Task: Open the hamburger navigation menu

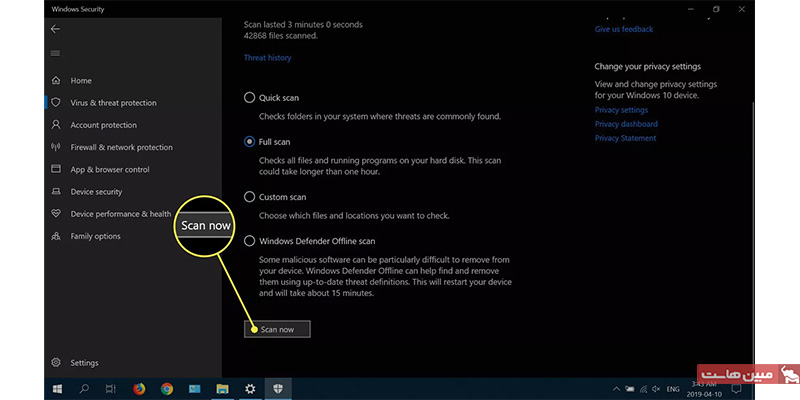Action: 55,54
